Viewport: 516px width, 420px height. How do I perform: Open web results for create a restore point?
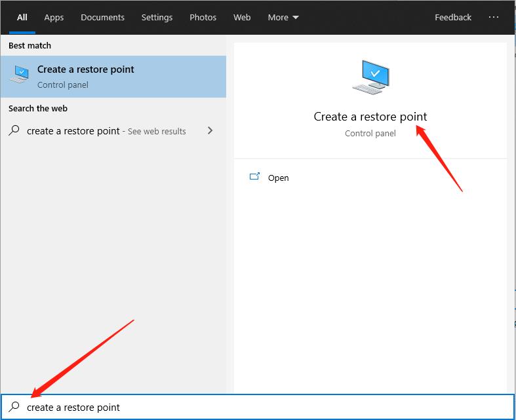(113, 131)
